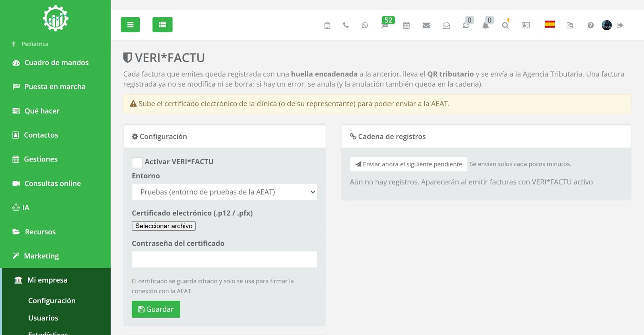Open Cuadro de mandos in the sidebar
The height and width of the screenshot is (335, 644).
(x=56, y=62)
